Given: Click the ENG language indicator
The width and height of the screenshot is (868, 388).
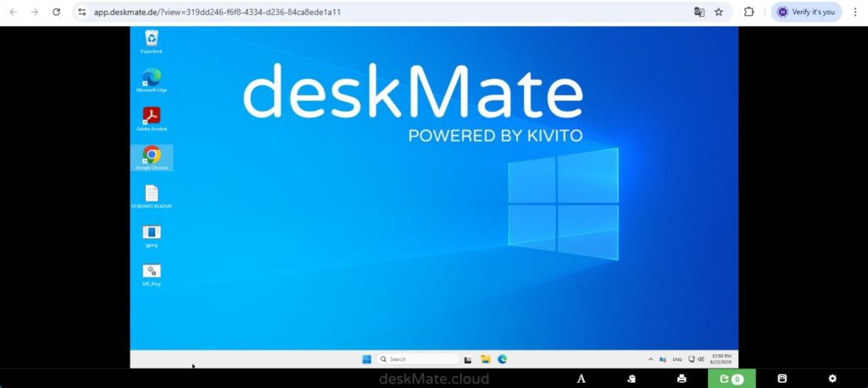Looking at the screenshot, I should coord(677,360).
